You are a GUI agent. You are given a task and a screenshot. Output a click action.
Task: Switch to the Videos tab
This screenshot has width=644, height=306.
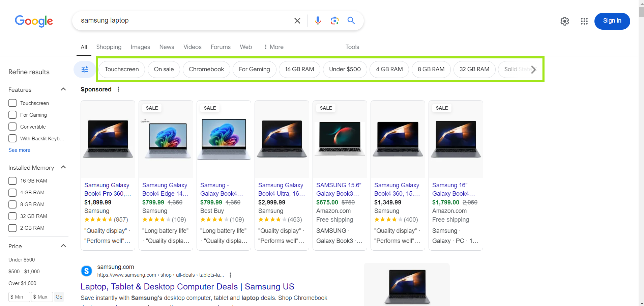click(193, 47)
